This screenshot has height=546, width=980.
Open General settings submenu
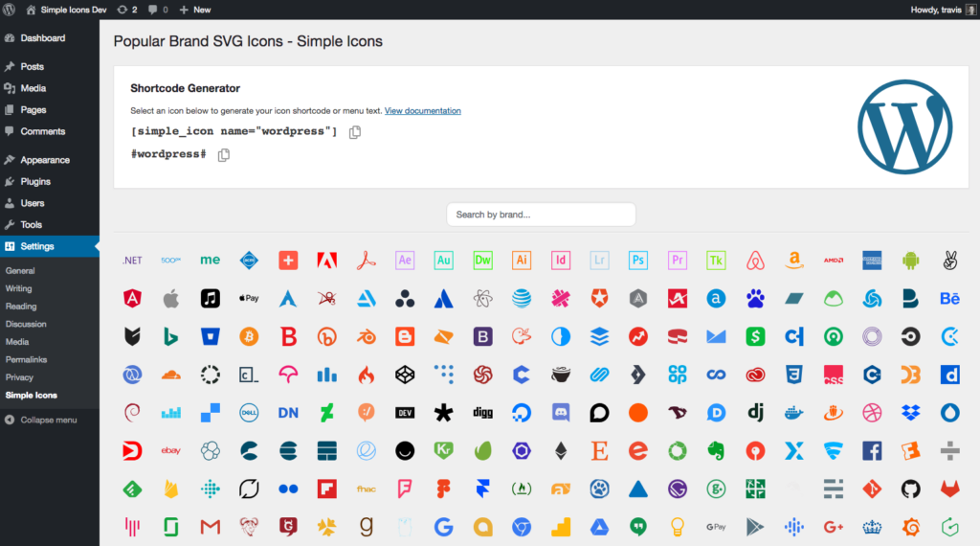[x=20, y=271]
